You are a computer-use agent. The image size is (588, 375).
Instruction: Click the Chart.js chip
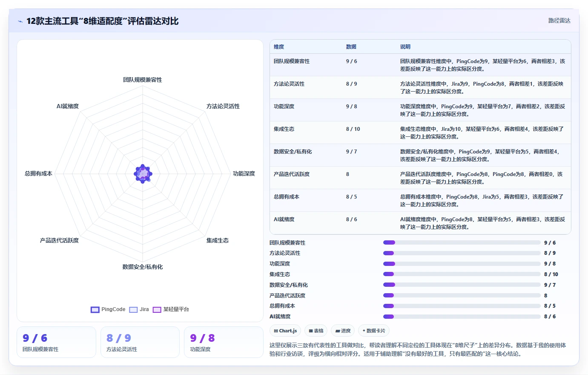coord(285,331)
